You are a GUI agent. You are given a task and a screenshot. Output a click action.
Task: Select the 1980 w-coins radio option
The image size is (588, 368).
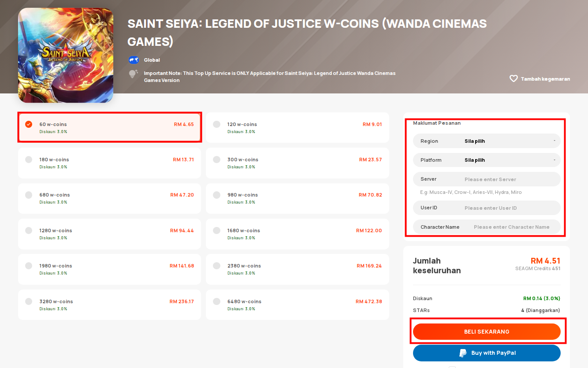[x=29, y=266]
